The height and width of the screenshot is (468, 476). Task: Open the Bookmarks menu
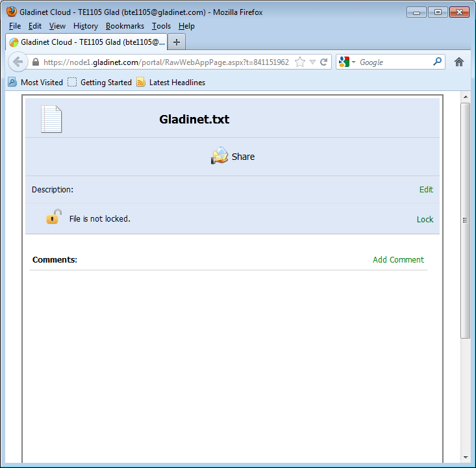125,26
